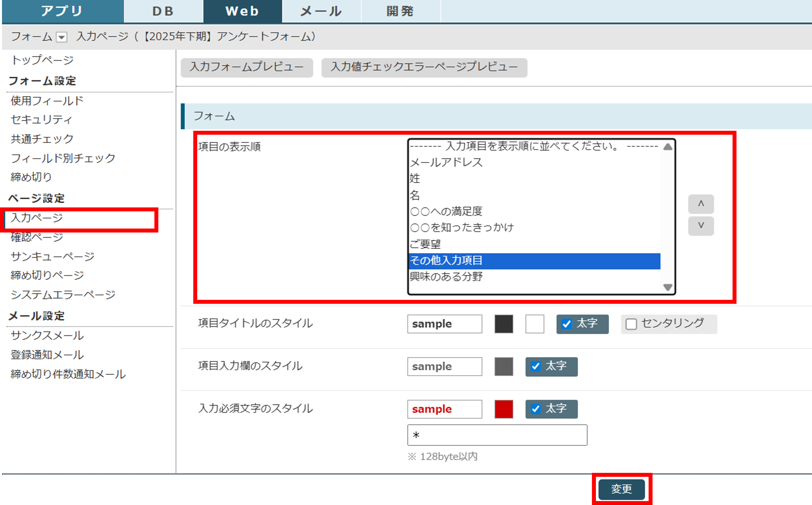Open the red color swatch for 入力必須文字
The height and width of the screenshot is (505, 812).
(x=503, y=409)
